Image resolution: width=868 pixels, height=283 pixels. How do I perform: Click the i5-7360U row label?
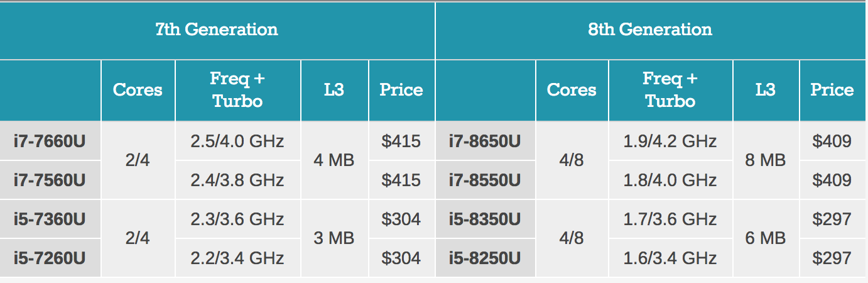[x=50, y=219]
